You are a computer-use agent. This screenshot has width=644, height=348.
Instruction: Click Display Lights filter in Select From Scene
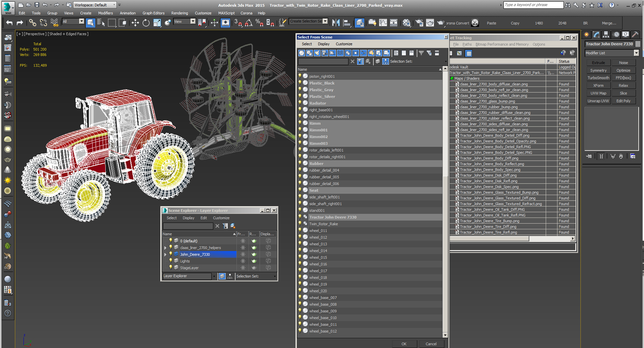pyautogui.click(x=317, y=53)
